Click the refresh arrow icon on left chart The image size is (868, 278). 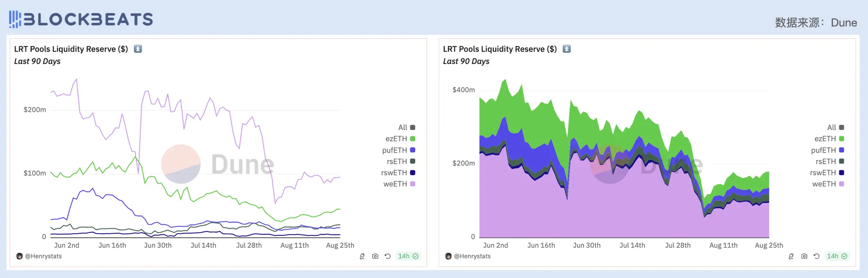click(x=388, y=256)
